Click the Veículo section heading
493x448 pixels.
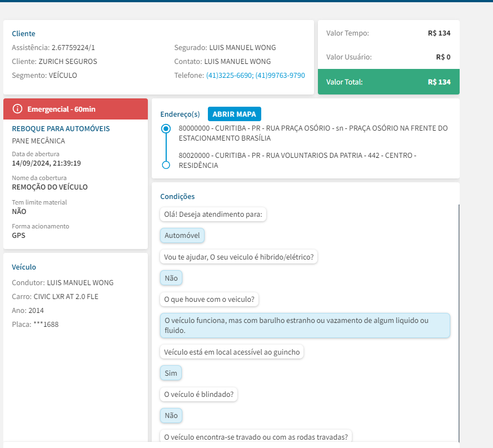24,267
